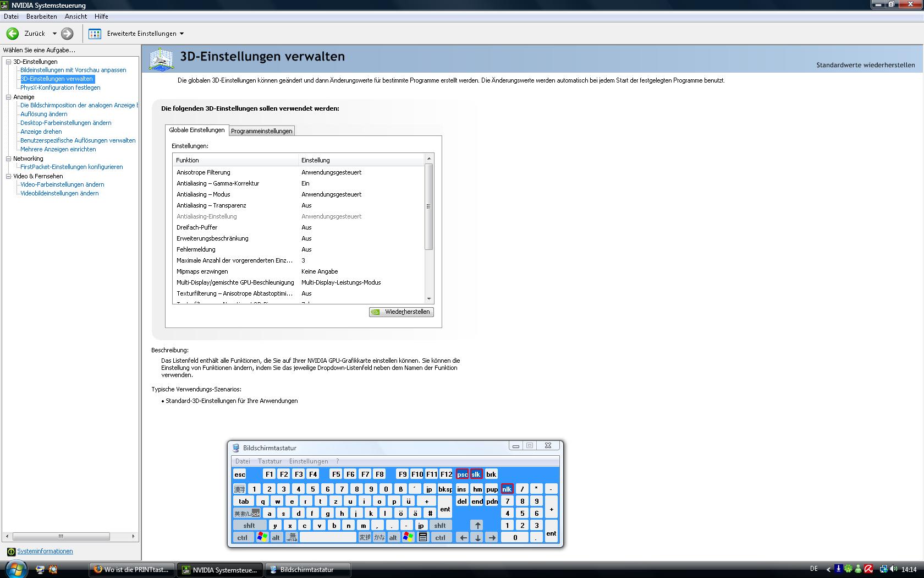Open the Hilfe menu

pos(101,17)
